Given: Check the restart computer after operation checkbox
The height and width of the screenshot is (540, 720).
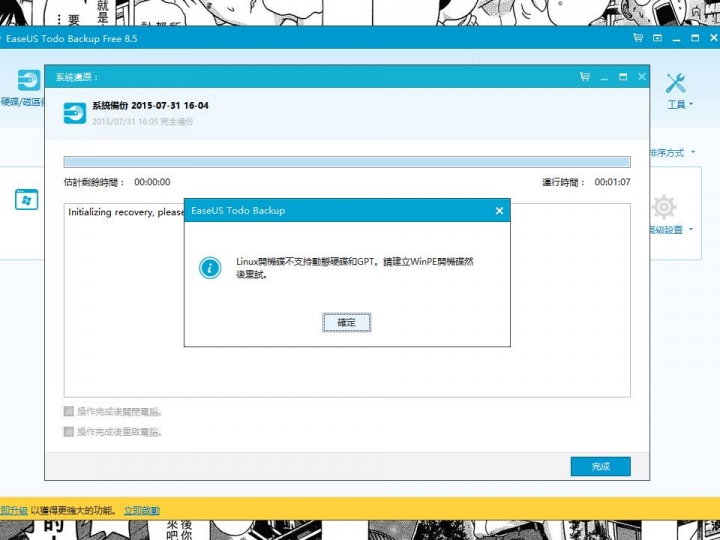Looking at the screenshot, I should tap(69, 431).
